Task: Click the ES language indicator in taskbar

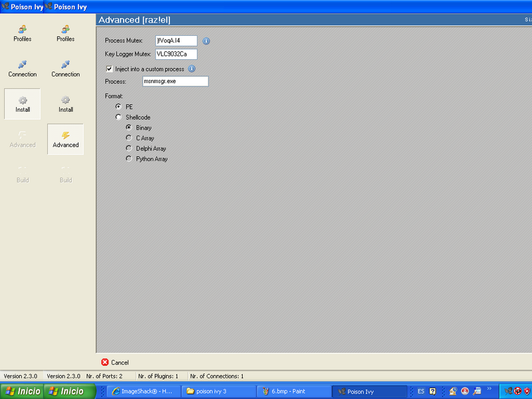Action: coord(421,392)
